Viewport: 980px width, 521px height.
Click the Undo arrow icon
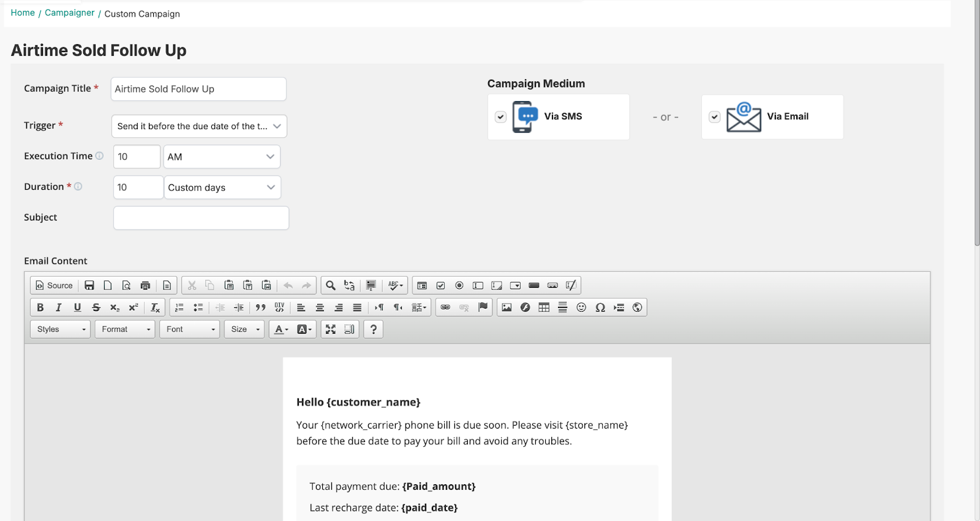[x=288, y=285]
